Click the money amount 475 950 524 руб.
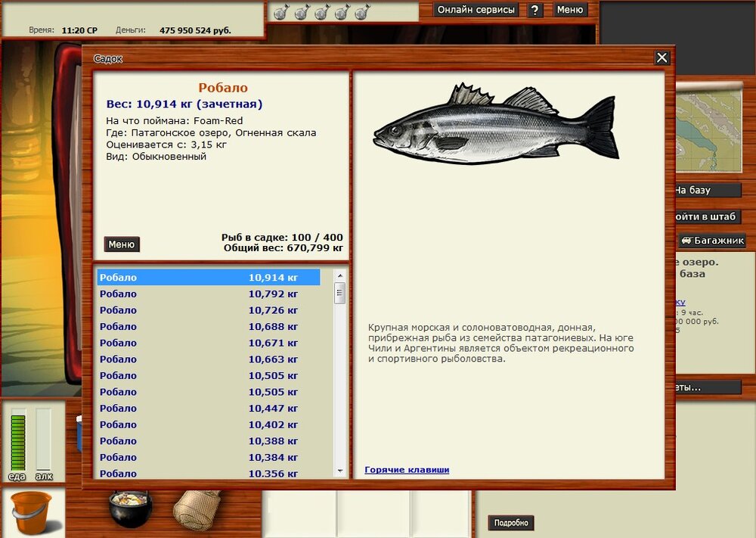 tap(195, 30)
